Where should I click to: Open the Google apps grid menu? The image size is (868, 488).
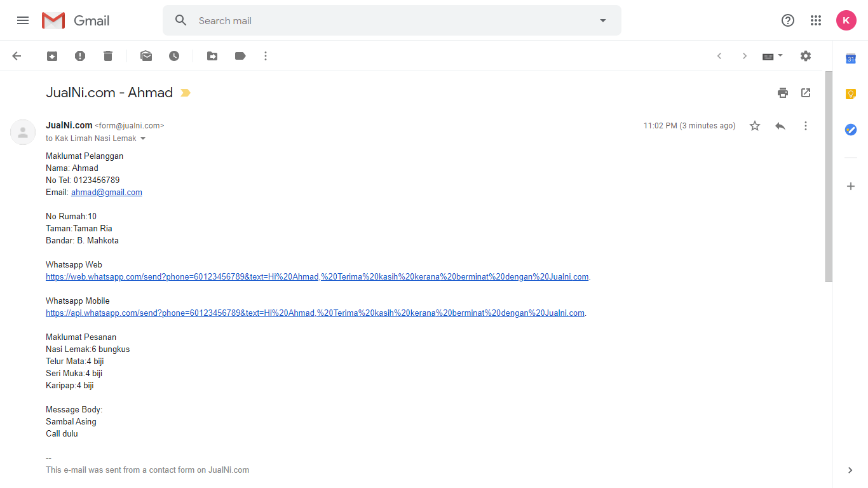tap(816, 20)
